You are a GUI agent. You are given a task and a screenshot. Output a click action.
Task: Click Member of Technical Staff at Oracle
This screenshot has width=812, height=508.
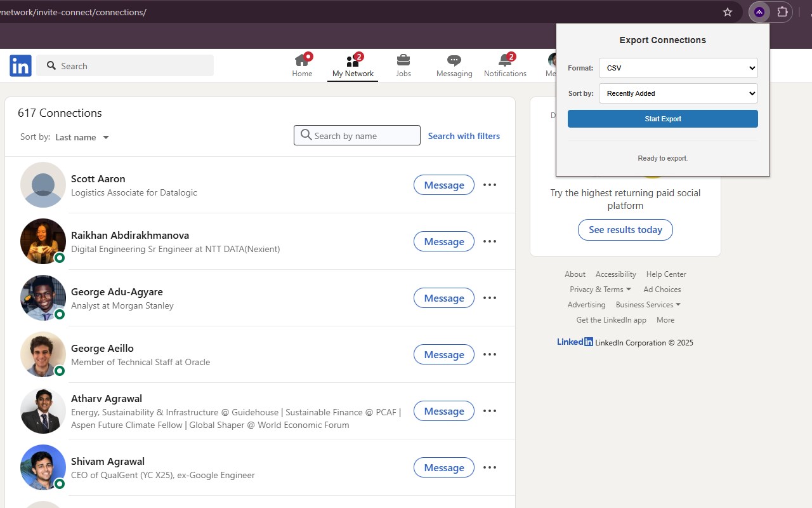tap(140, 362)
